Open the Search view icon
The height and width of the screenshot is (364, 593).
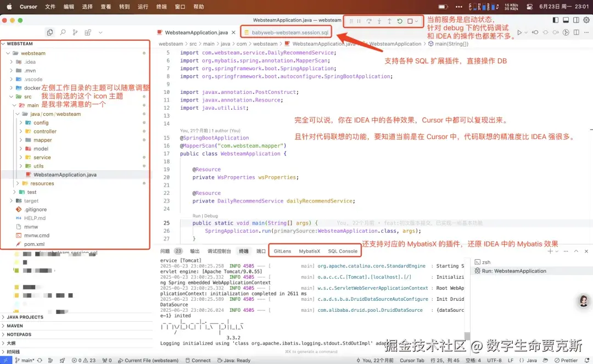click(63, 32)
